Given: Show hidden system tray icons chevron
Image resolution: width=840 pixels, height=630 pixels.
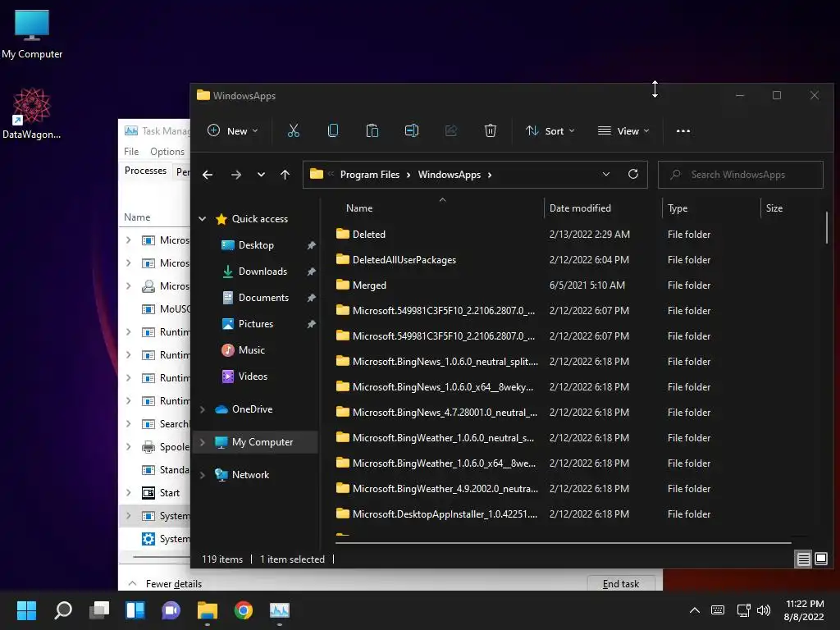Looking at the screenshot, I should tap(694, 610).
